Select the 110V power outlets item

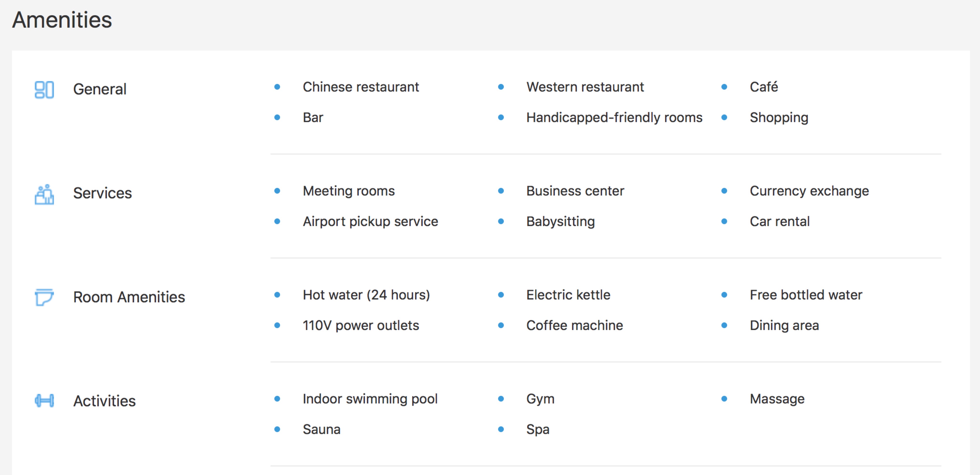coord(361,325)
